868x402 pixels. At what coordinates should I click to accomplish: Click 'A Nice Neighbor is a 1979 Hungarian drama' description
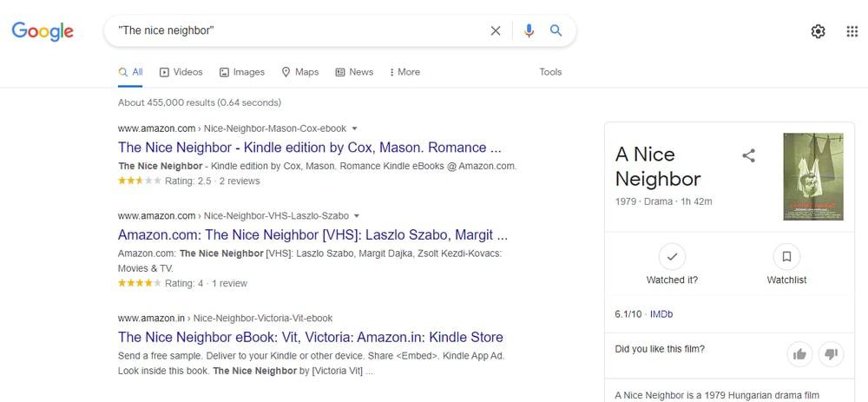717,396
